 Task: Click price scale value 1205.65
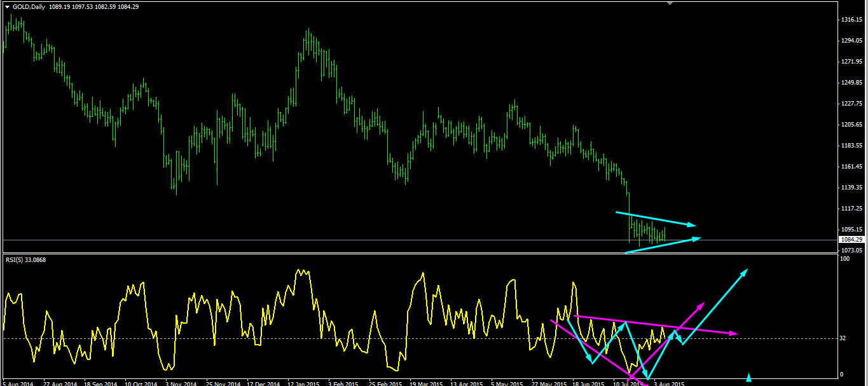coord(851,125)
